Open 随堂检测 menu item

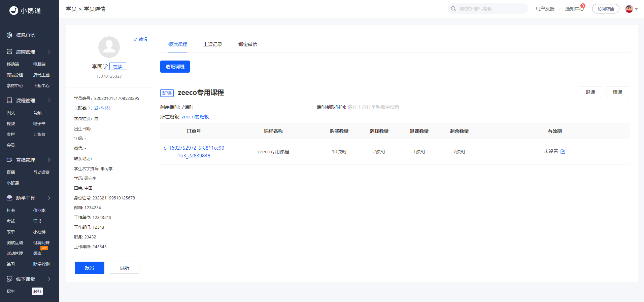[x=41, y=264]
